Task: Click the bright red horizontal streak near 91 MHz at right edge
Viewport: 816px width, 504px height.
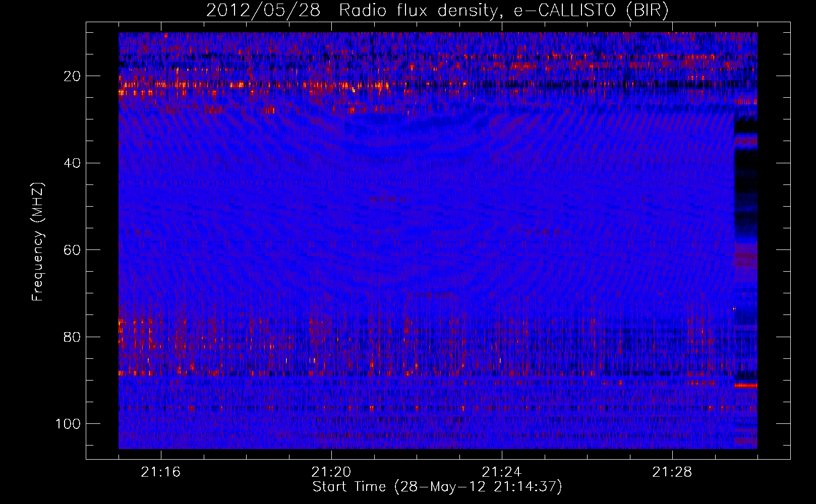Action: click(x=745, y=386)
